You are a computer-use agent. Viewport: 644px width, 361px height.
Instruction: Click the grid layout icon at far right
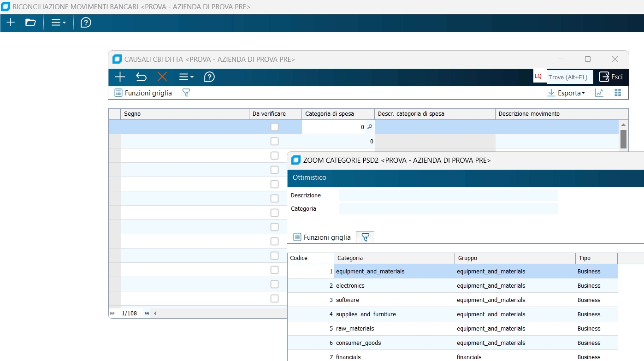pos(618,93)
